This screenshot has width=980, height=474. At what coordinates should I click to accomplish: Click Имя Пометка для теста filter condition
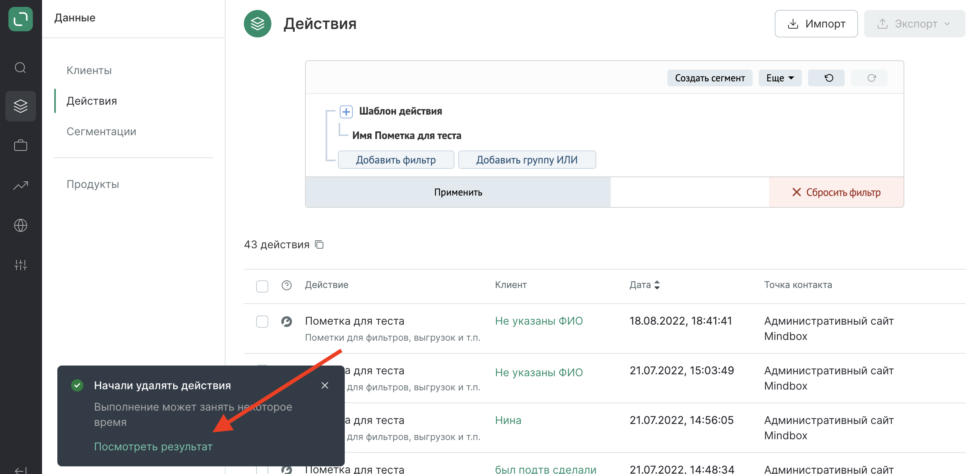coord(407,136)
